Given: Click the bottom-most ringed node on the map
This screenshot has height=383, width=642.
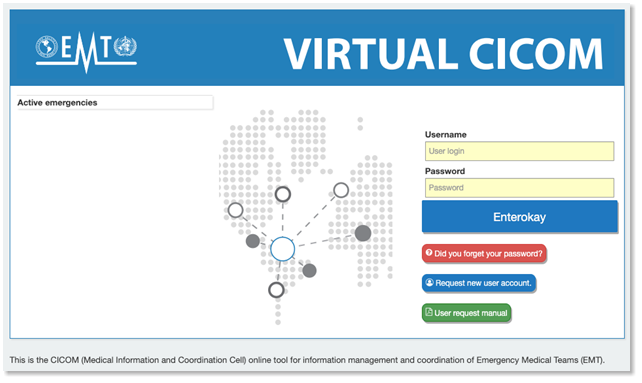Looking at the screenshot, I should (276, 290).
